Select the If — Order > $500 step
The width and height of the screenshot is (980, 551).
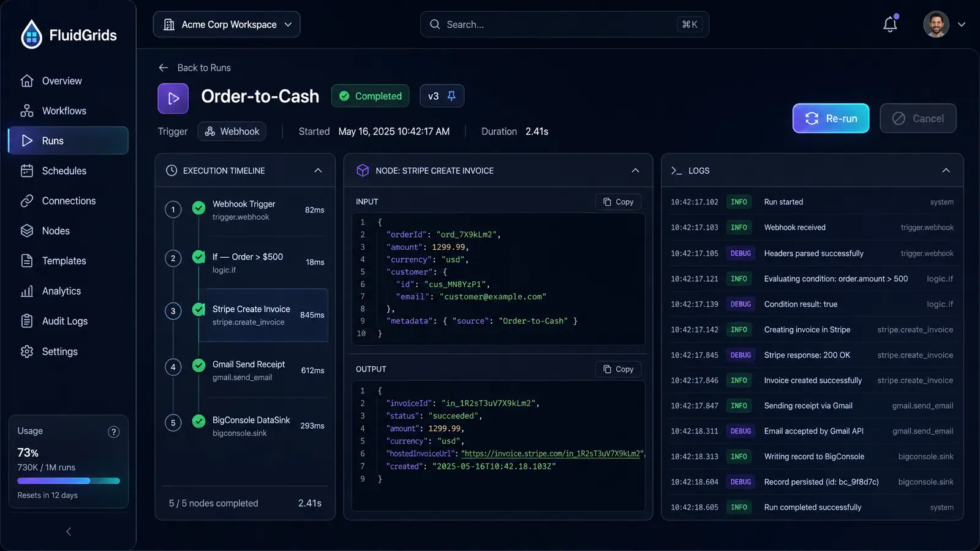coord(245,263)
